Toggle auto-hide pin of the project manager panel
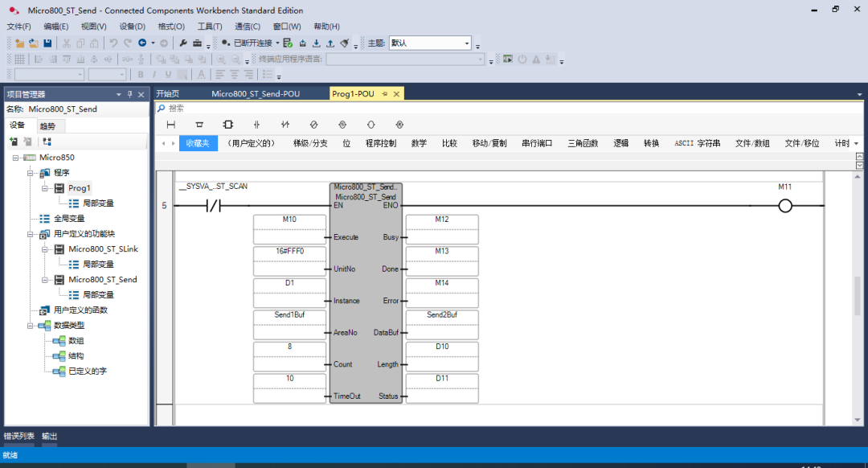The height and width of the screenshot is (468, 868). [130, 94]
